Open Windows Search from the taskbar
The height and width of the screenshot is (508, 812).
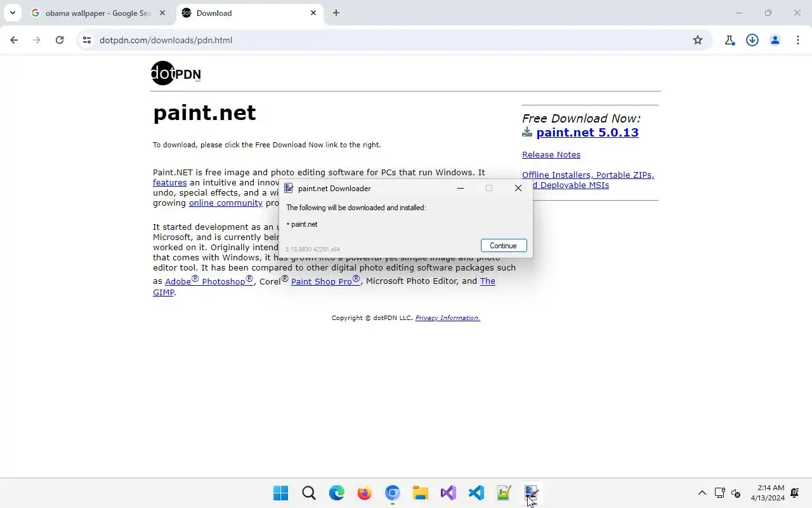309,493
